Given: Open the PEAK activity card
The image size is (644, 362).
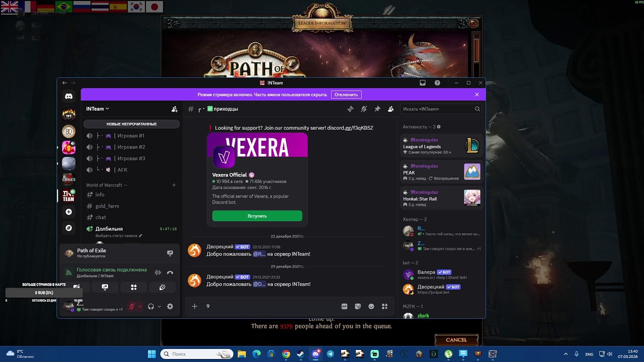Looking at the screenshot, I should click(442, 172).
